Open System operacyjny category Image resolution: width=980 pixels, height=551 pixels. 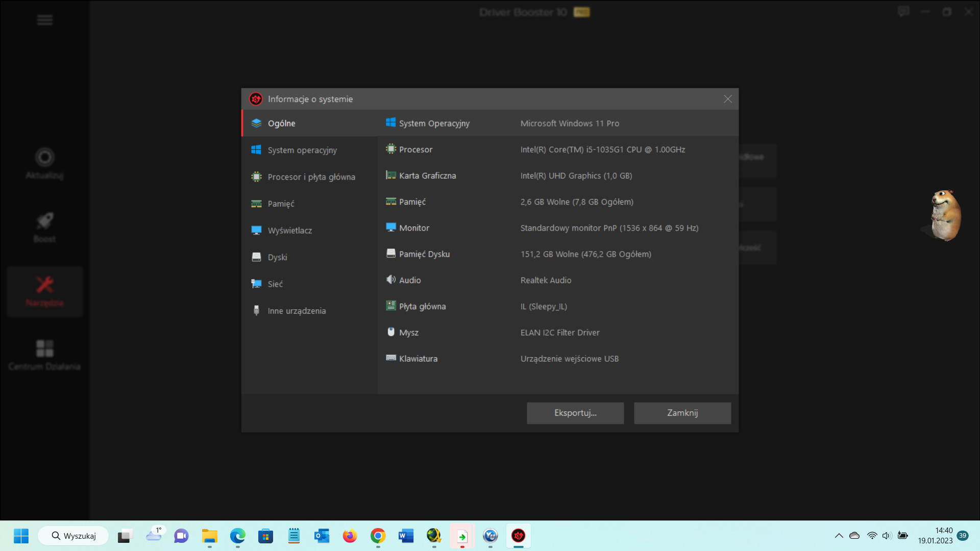pyautogui.click(x=309, y=150)
